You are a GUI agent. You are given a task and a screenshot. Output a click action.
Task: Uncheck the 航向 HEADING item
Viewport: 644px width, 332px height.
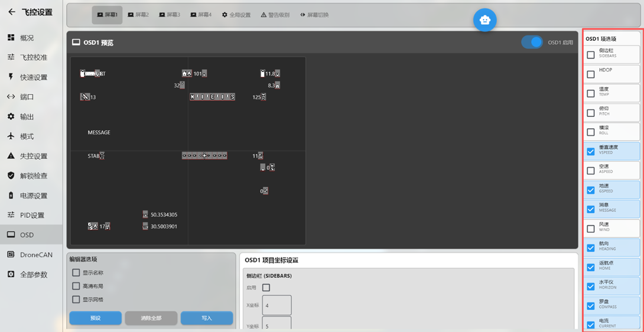click(x=591, y=248)
